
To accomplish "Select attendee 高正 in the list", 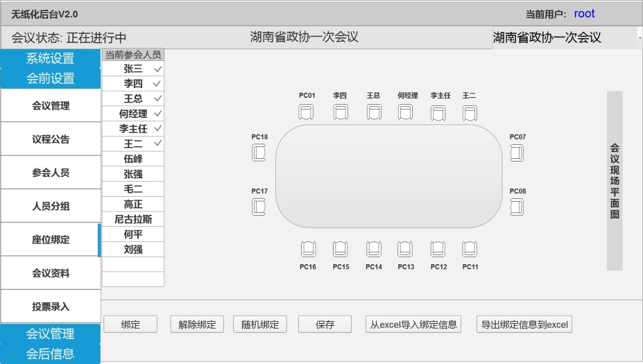I will 133,204.
